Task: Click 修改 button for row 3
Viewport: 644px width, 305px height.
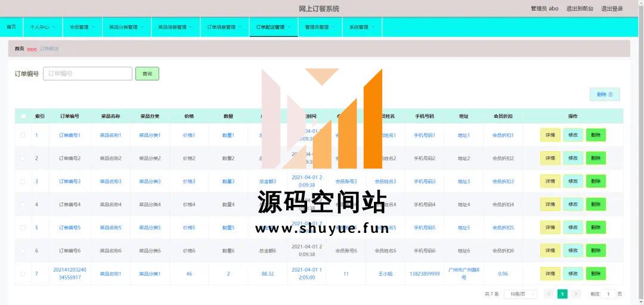Action: click(x=572, y=181)
